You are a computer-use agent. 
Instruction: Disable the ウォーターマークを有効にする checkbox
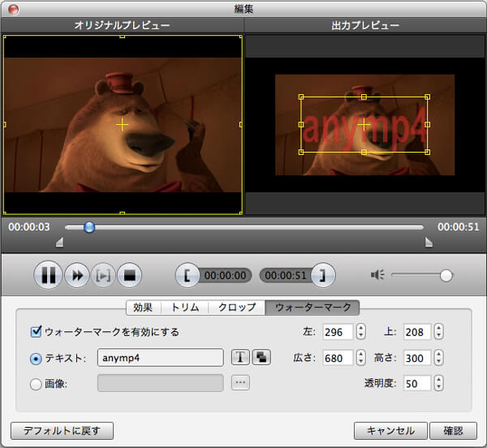(x=36, y=332)
